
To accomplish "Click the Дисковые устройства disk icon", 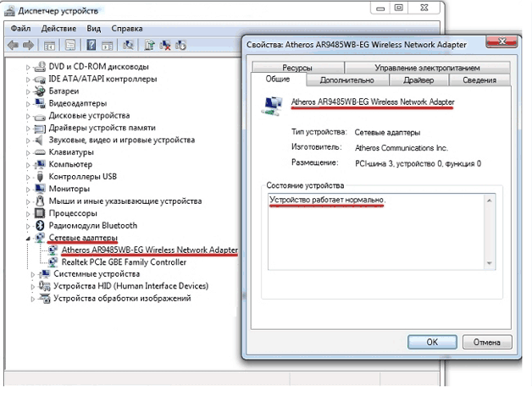I will (40, 116).
